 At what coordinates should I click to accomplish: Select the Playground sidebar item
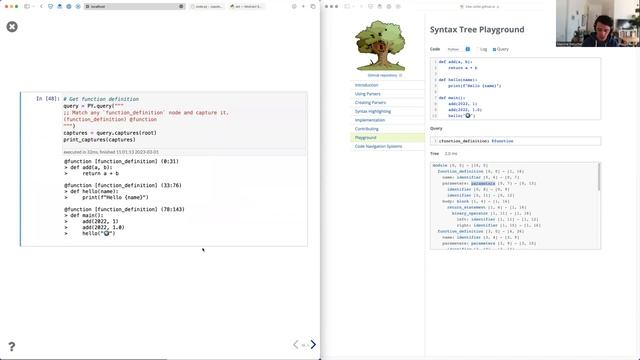pos(387,138)
